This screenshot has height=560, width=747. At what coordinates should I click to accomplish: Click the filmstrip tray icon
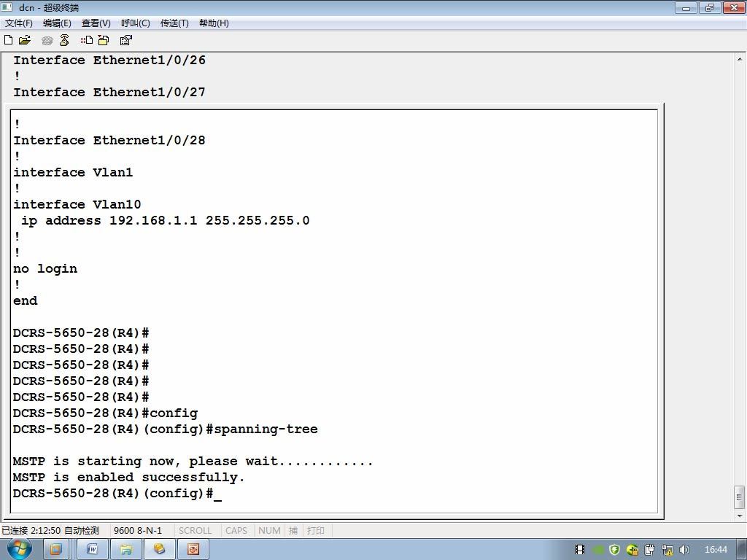580,550
